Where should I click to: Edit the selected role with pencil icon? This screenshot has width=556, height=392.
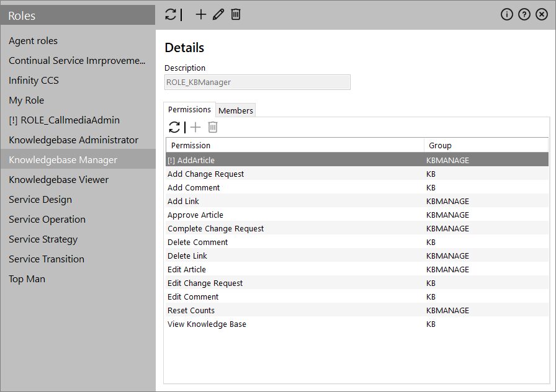tap(218, 14)
